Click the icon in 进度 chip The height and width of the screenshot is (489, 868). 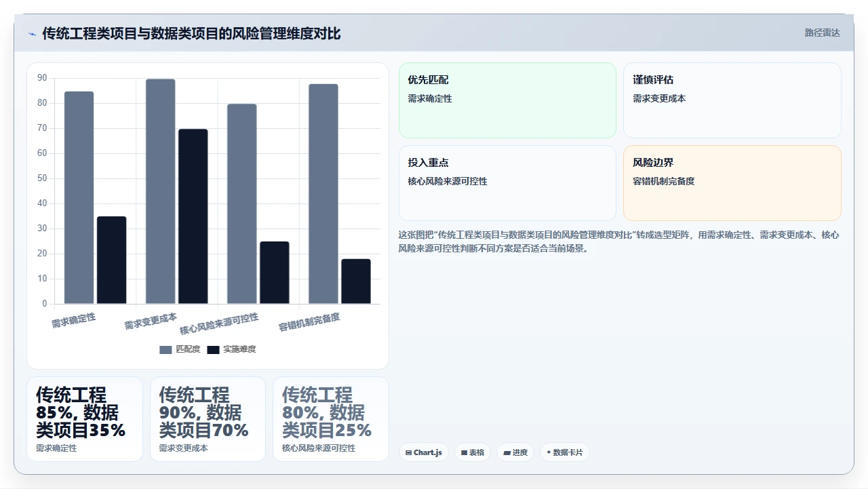507,452
